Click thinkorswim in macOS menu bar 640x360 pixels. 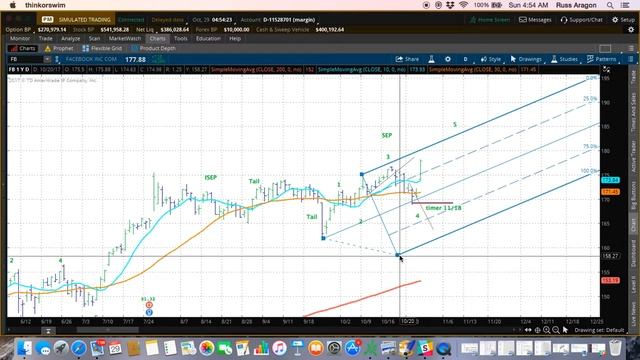[45, 5]
